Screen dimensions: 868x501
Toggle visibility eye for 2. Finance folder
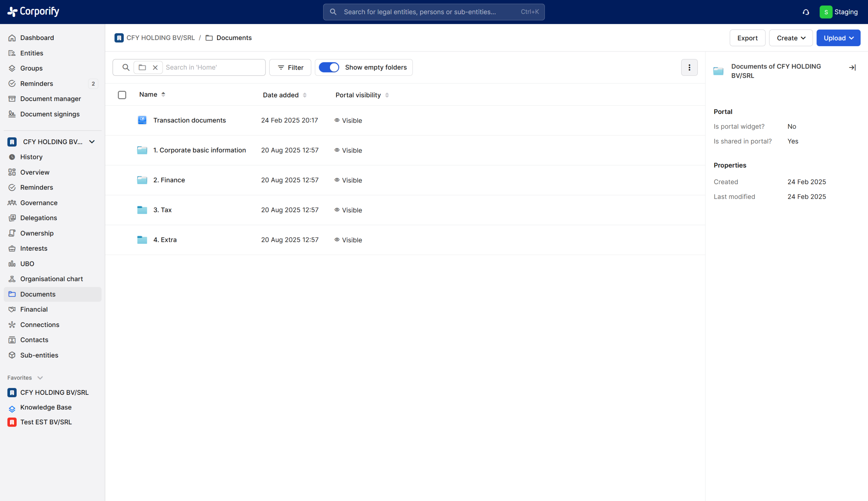click(337, 180)
